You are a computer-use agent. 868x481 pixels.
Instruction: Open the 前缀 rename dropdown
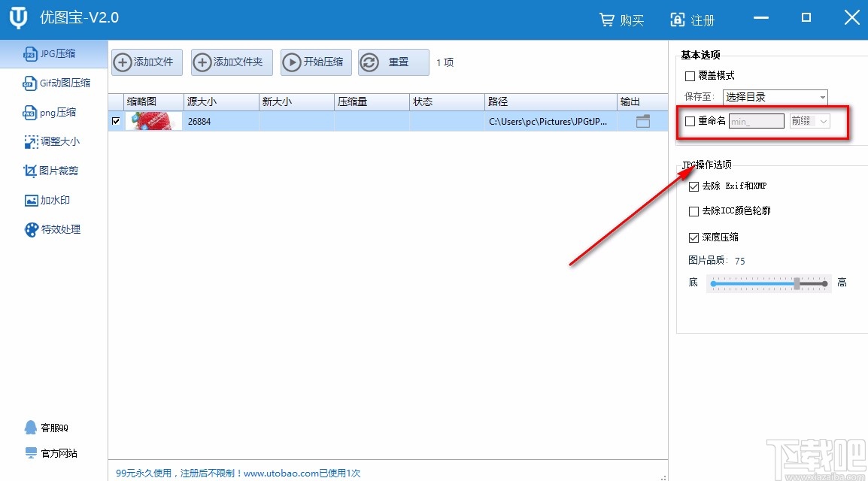pyautogui.click(x=809, y=120)
